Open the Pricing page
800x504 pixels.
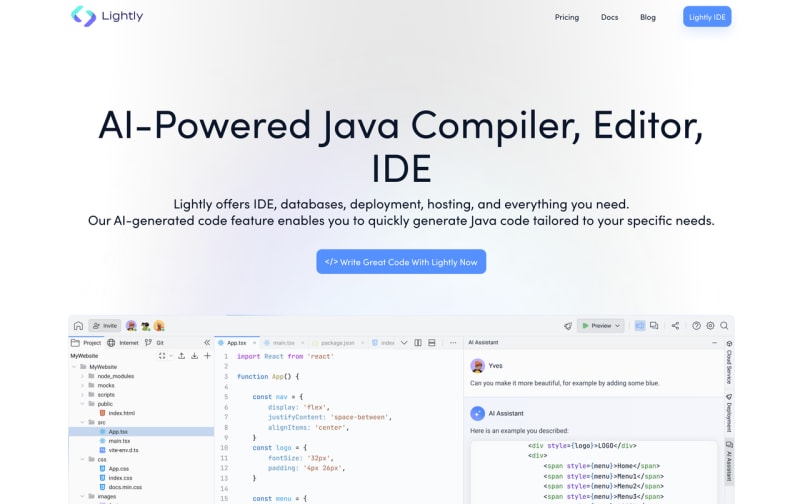(x=567, y=17)
